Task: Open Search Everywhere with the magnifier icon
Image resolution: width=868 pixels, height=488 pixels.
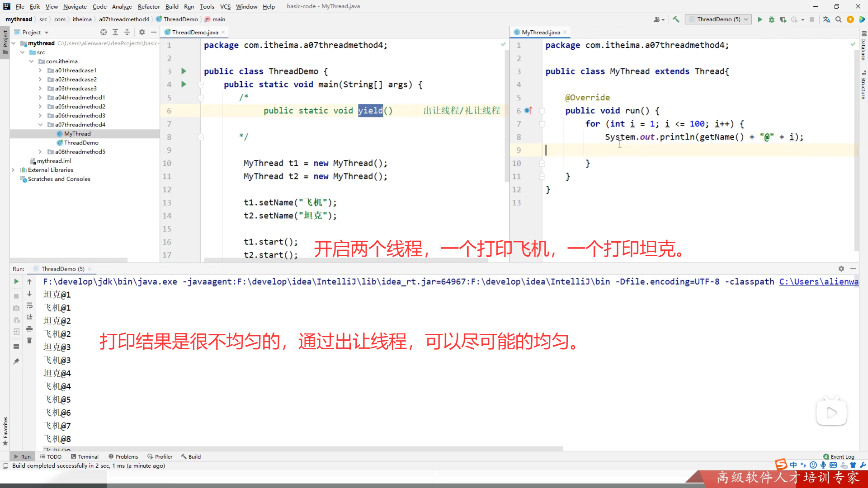Action: tap(839, 19)
